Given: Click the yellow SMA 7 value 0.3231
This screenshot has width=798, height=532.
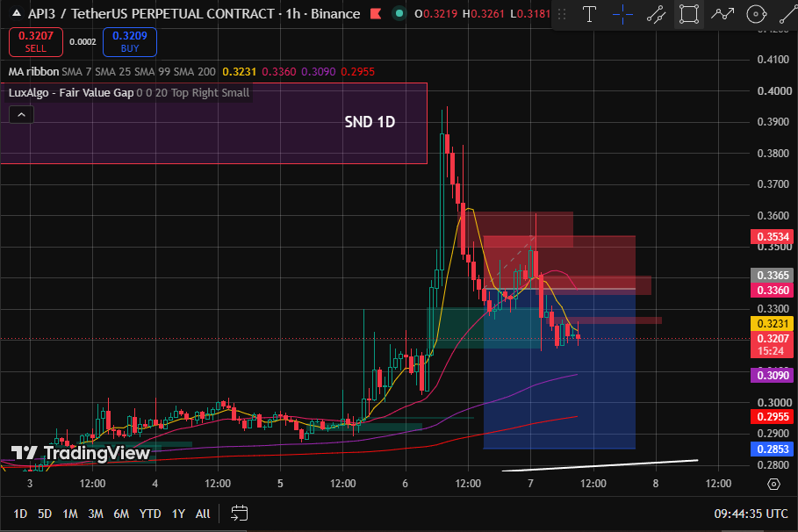Looking at the screenshot, I should pos(239,72).
